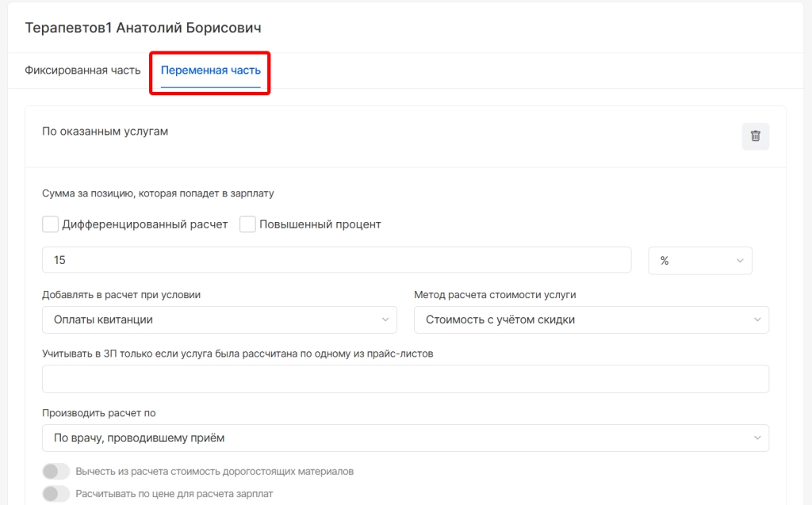
Task: Toggle 'Расчитывать по цене для расчета зарплат'
Action: pyautogui.click(x=56, y=494)
